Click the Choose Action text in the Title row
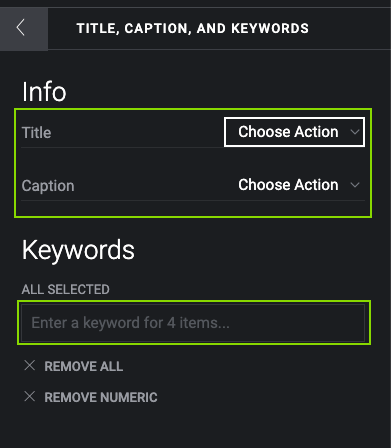391x448 pixels. [x=288, y=132]
